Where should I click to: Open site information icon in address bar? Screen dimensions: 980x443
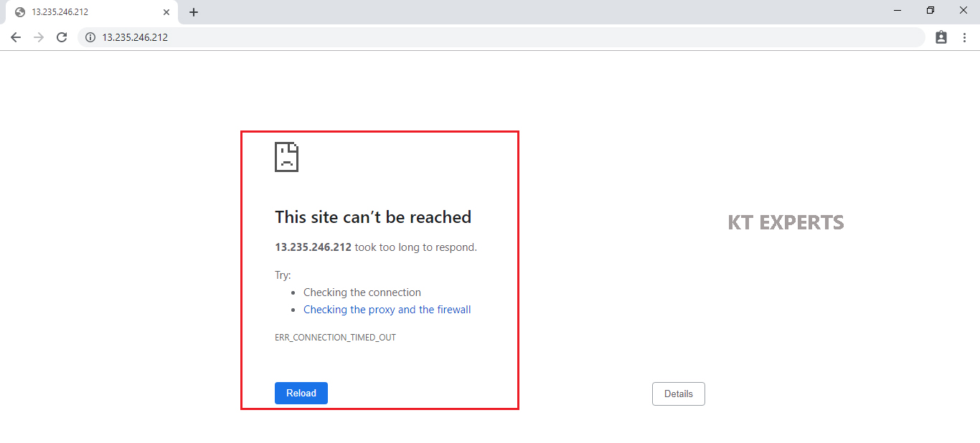pyautogui.click(x=90, y=37)
